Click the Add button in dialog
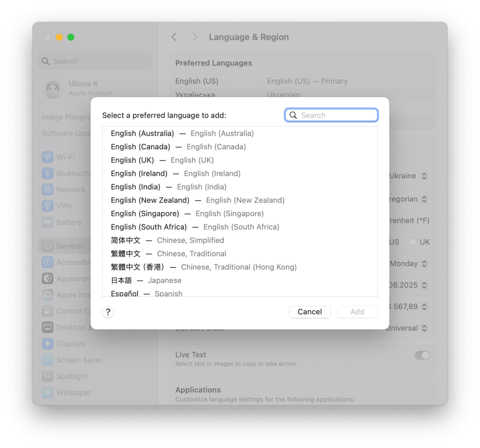The width and height of the screenshot is (480, 448). (357, 312)
